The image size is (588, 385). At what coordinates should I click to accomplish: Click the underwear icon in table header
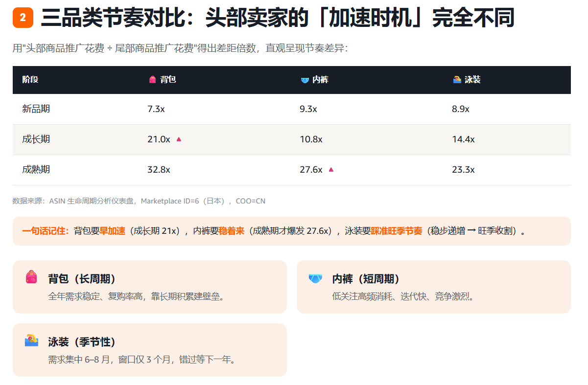[305, 80]
